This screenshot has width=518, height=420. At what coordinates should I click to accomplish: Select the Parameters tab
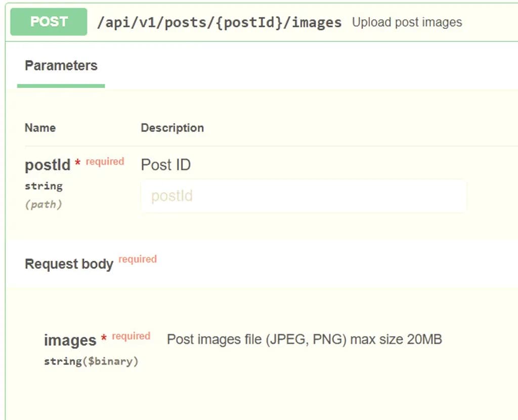pos(61,66)
